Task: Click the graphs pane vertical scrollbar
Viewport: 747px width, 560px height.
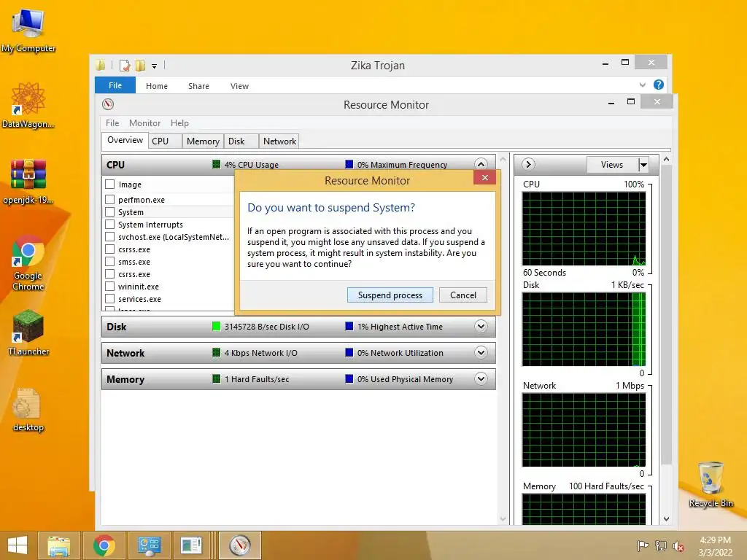Action: pyautogui.click(x=667, y=315)
